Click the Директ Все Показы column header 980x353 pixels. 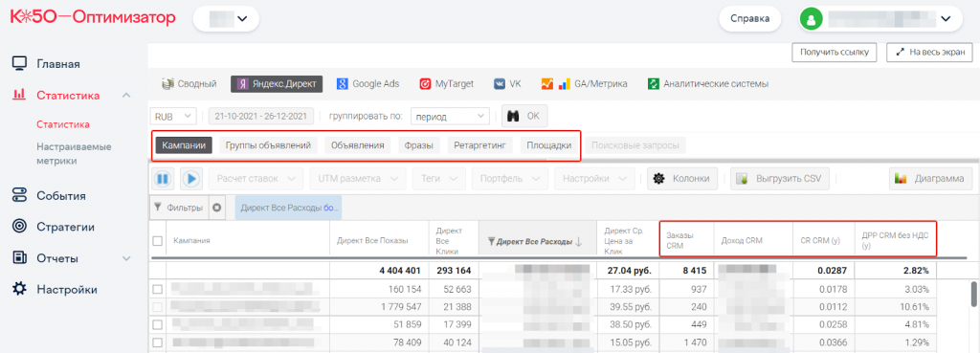380,240
